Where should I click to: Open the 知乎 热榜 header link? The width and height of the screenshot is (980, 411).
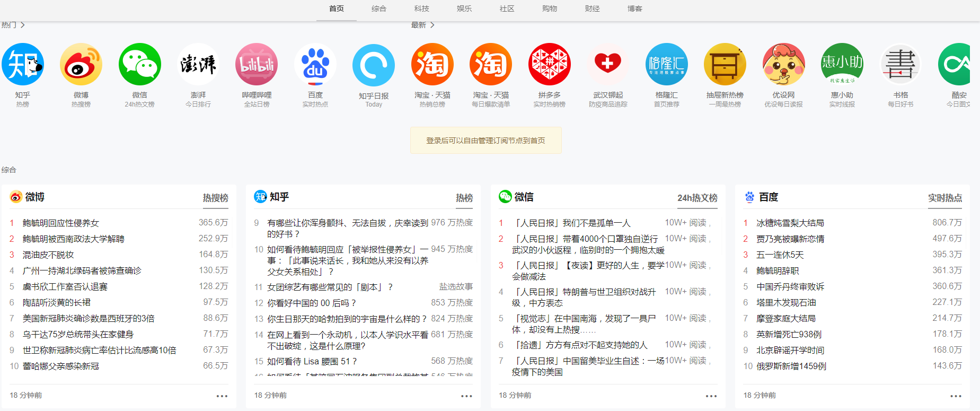pos(464,198)
